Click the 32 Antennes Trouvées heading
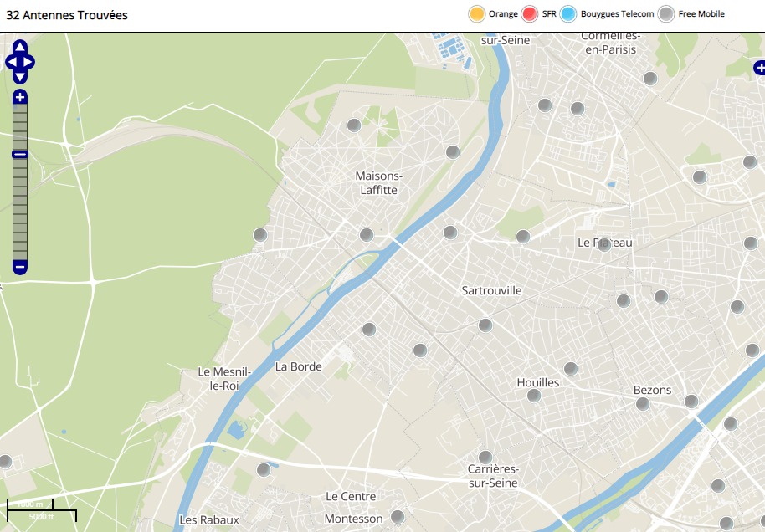The height and width of the screenshot is (532, 765). coord(67,15)
